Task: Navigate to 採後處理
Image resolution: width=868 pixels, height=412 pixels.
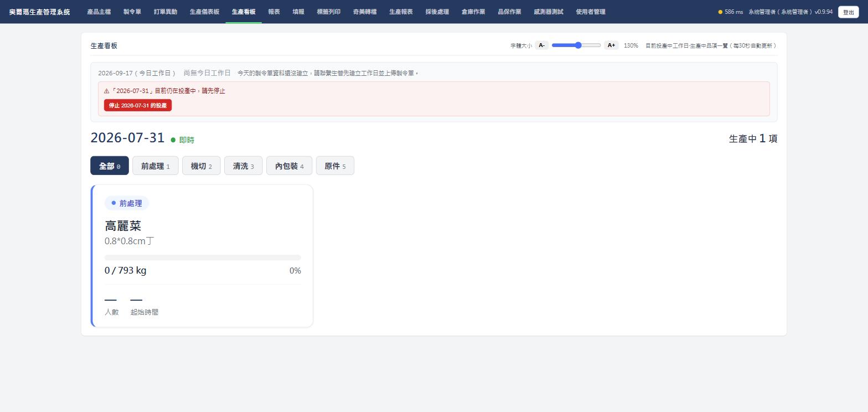Action: (437, 12)
